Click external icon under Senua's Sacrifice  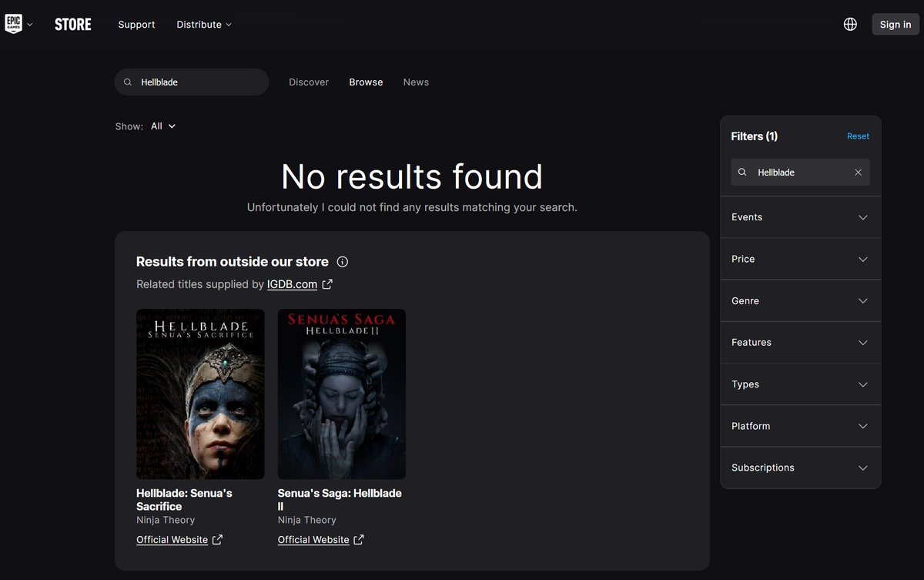coord(217,540)
